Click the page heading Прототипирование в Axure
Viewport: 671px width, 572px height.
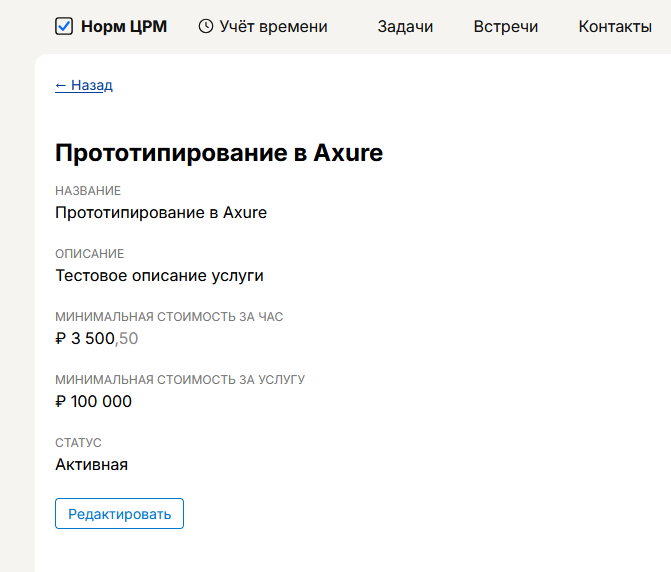click(219, 153)
